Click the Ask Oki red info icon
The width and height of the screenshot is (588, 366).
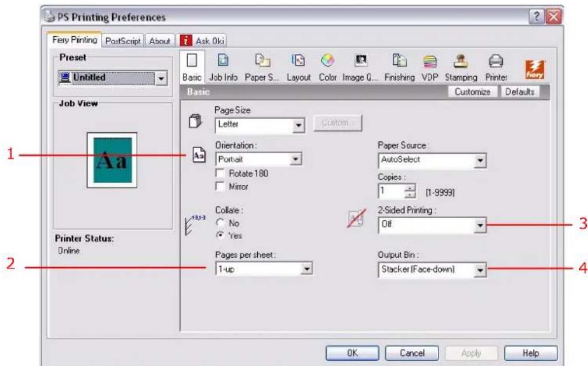[186, 40]
